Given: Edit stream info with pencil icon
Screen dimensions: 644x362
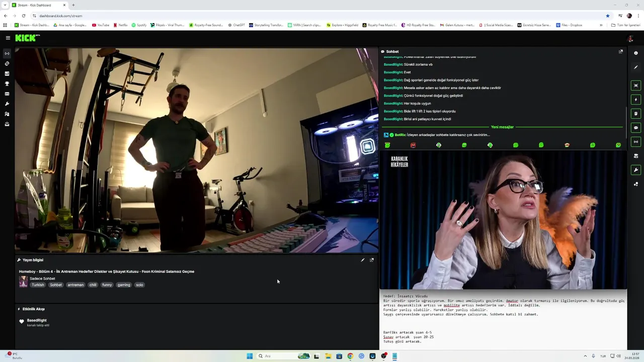Looking at the screenshot, I should 363,260.
